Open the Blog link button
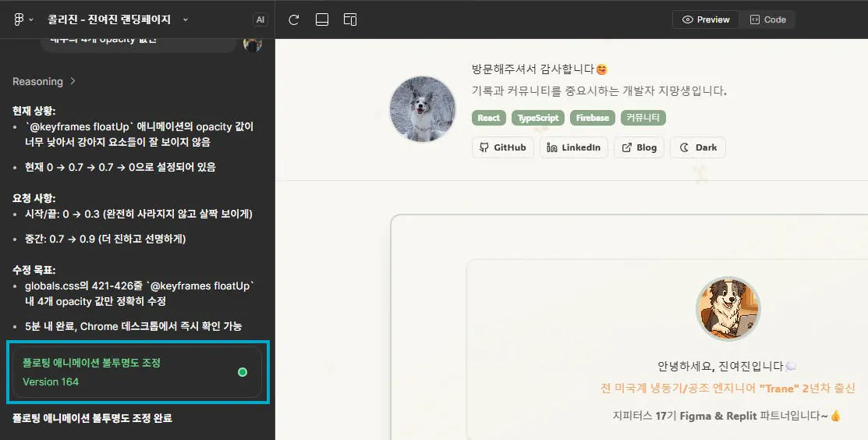 pyautogui.click(x=639, y=147)
